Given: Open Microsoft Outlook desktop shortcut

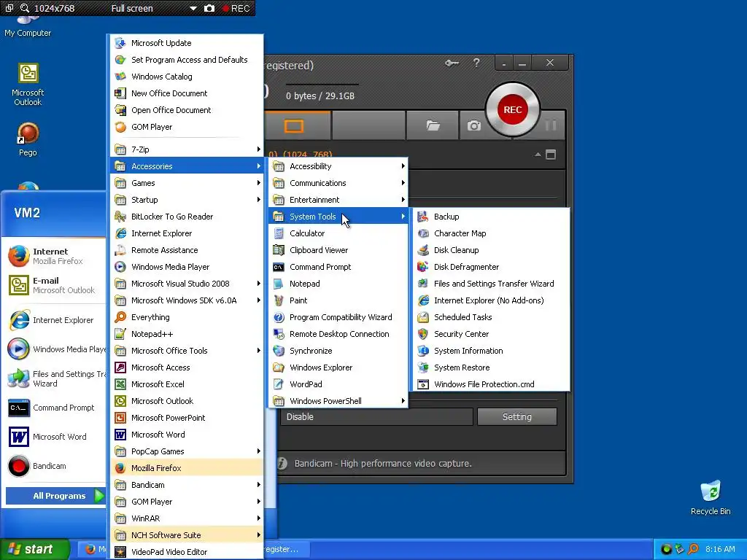Looking at the screenshot, I should [28, 85].
